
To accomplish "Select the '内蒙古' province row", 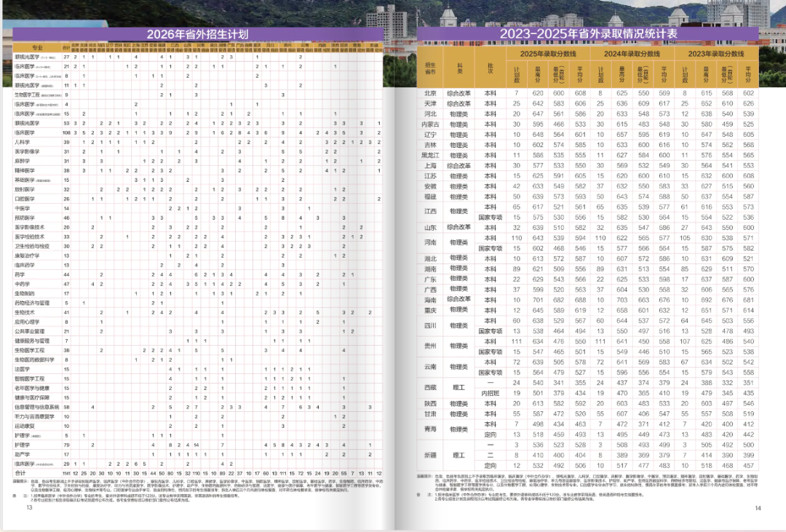I will pos(430,124).
